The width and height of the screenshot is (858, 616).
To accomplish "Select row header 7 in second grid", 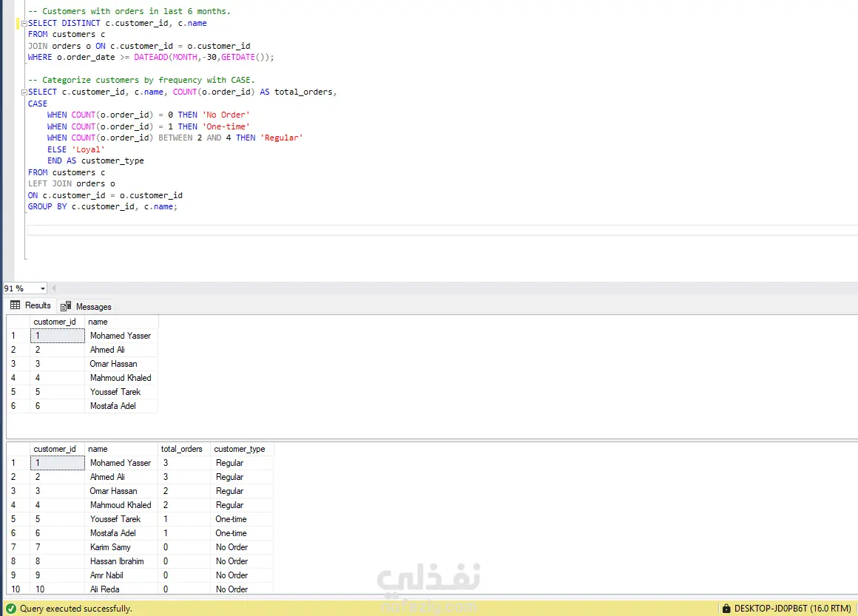I will tap(18, 547).
